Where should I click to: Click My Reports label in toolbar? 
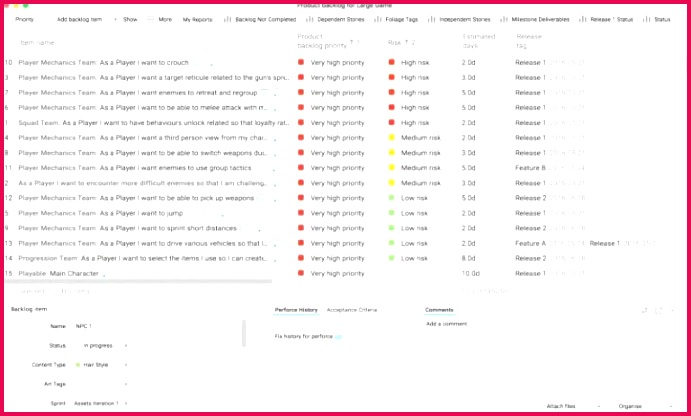point(197,19)
